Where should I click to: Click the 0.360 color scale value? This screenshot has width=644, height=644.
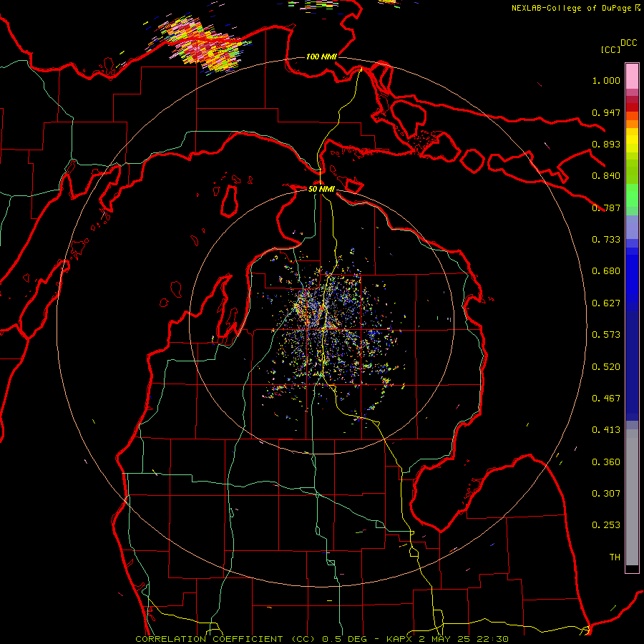(x=606, y=462)
